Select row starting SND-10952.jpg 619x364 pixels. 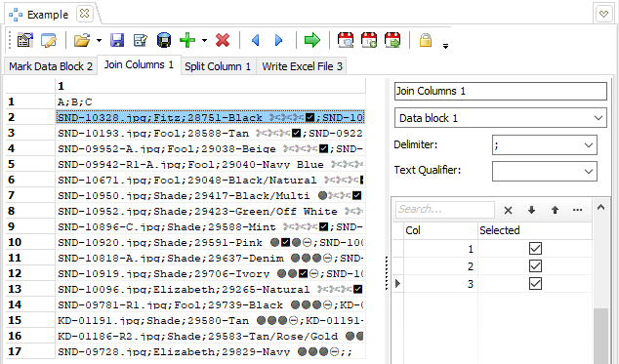(x=211, y=211)
